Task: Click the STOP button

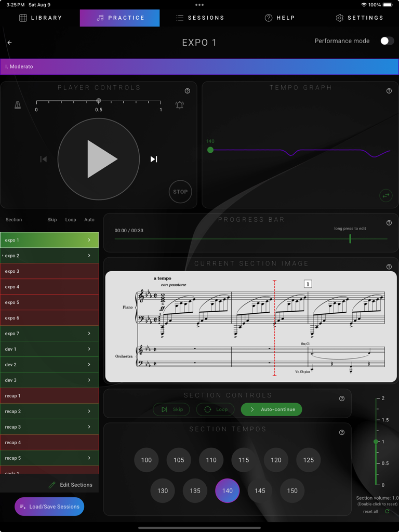Action: [180, 192]
